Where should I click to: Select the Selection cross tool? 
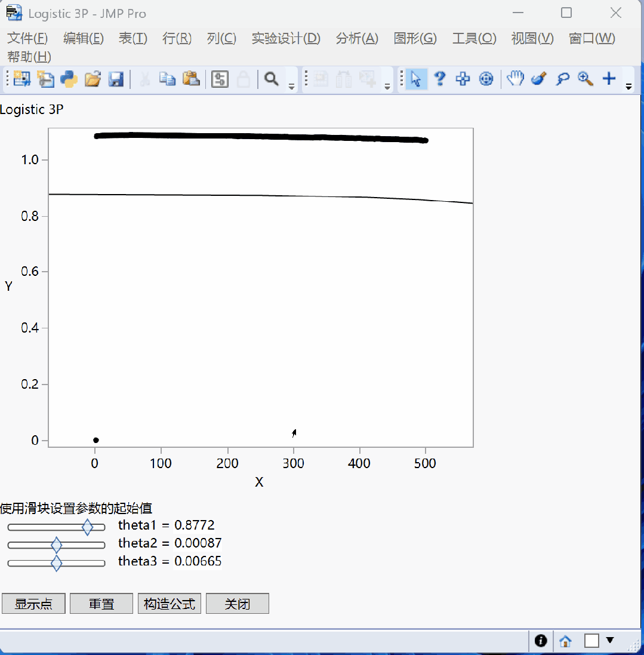pyautogui.click(x=463, y=79)
